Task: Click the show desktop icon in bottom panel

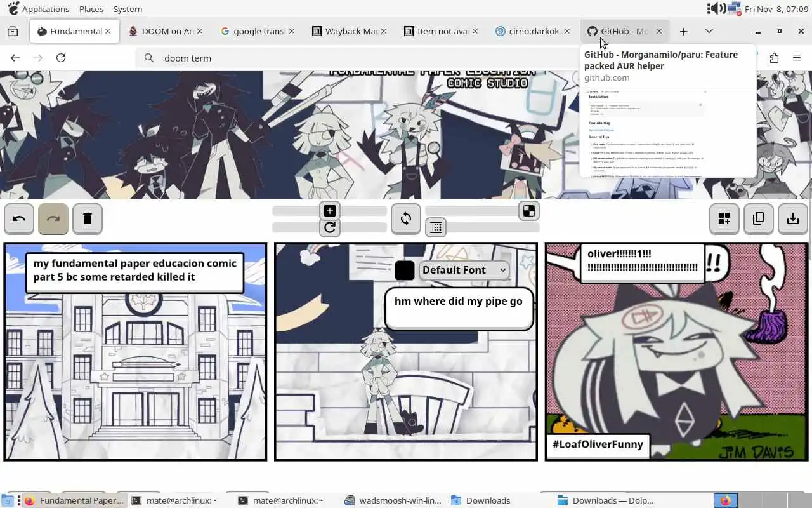Action: click(8, 500)
